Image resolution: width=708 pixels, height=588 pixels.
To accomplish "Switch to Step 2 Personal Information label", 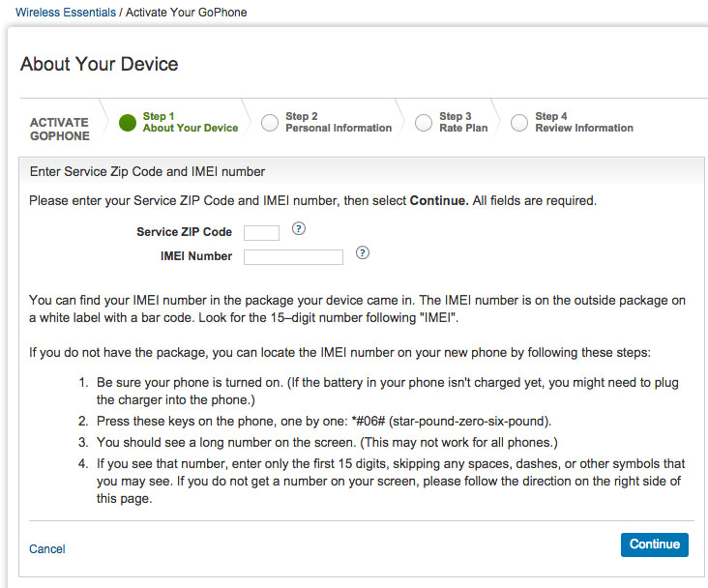I will [x=339, y=123].
